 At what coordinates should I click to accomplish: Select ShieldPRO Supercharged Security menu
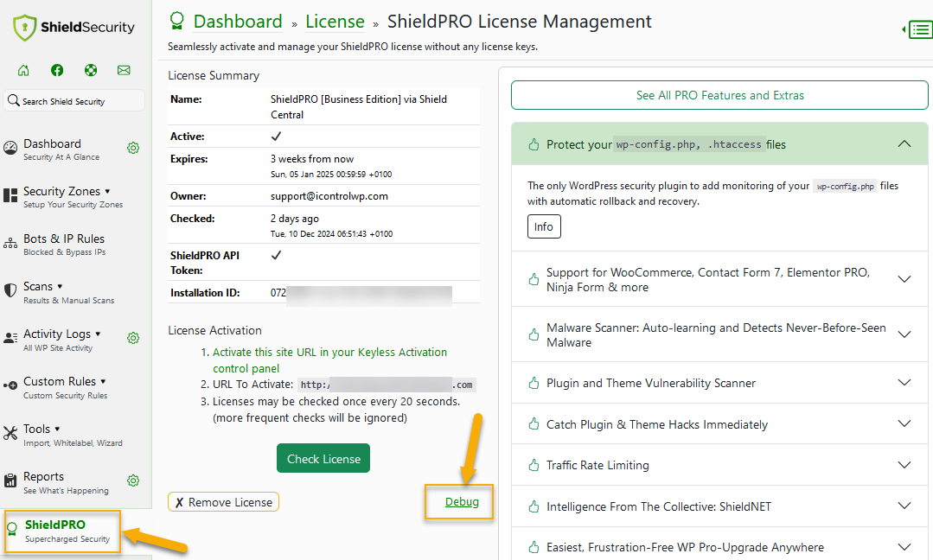coord(62,531)
